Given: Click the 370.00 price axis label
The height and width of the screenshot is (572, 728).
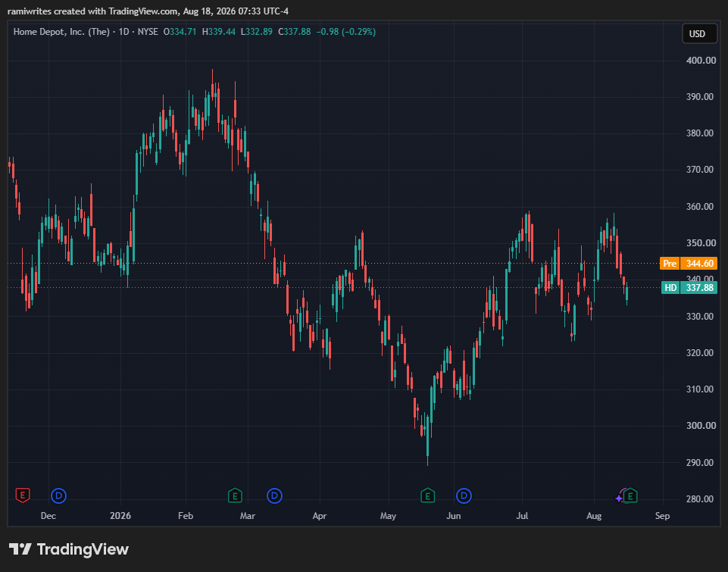Looking at the screenshot, I should click(x=701, y=170).
